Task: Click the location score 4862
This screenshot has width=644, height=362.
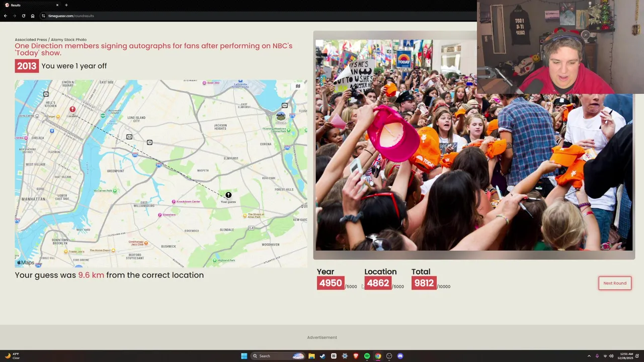Action: point(378,283)
